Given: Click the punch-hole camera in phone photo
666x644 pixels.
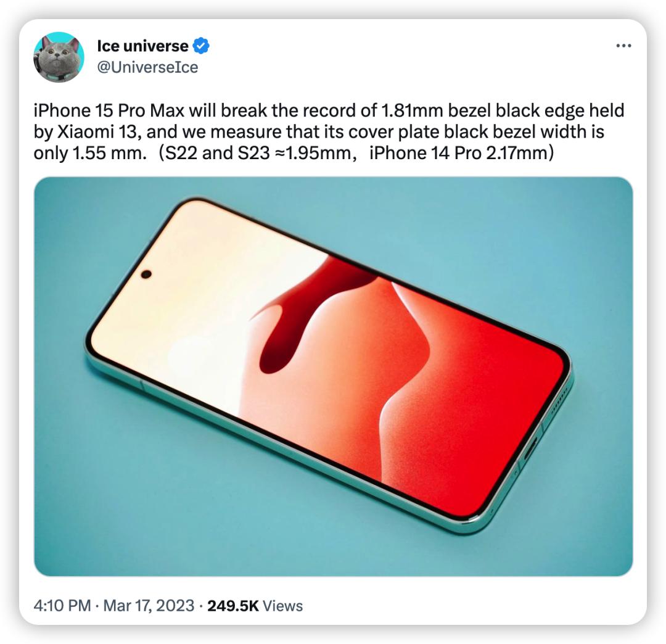Looking at the screenshot, I should 146,274.
